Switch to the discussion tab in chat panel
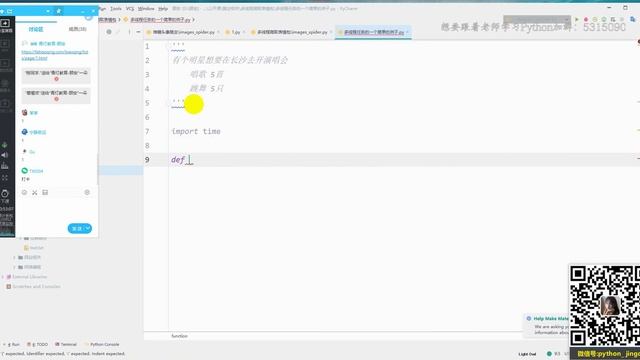The height and width of the screenshot is (360, 640). [36, 29]
